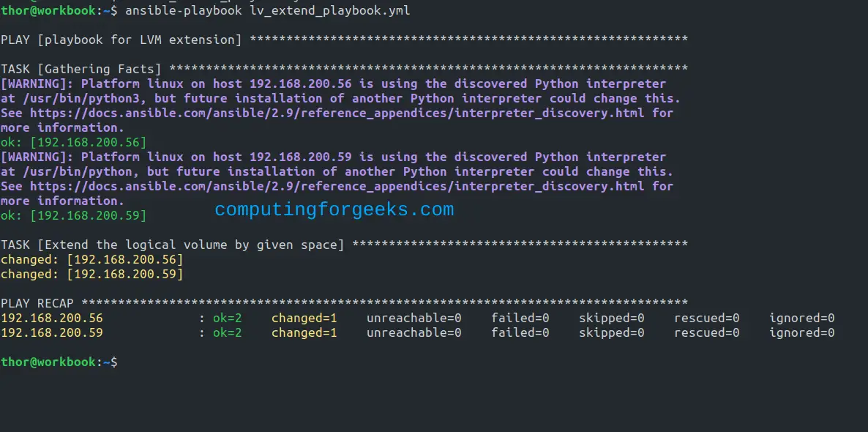Click unreachable=0 in the 192.168.200.59 recap row
The image size is (868, 432).
pos(414,332)
